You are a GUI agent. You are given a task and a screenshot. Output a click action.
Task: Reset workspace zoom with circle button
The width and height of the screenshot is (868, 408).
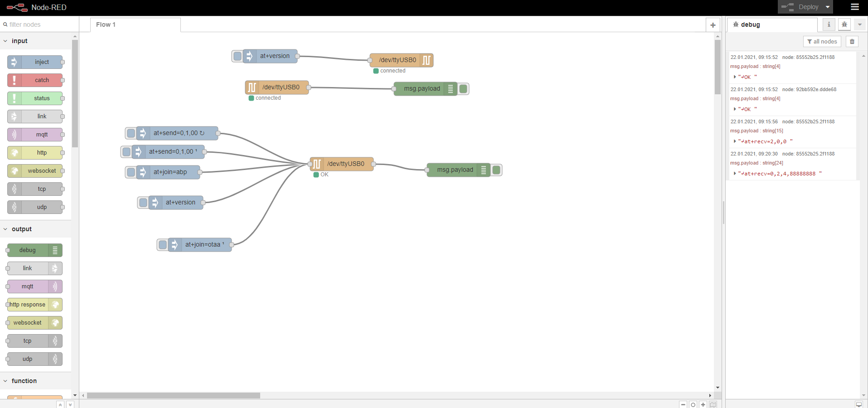coord(693,404)
